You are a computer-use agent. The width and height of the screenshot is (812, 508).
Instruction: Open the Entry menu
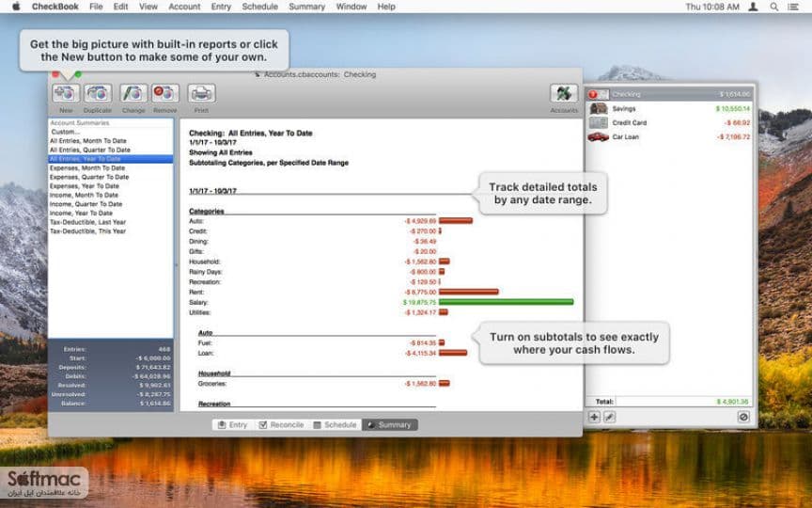pos(221,7)
